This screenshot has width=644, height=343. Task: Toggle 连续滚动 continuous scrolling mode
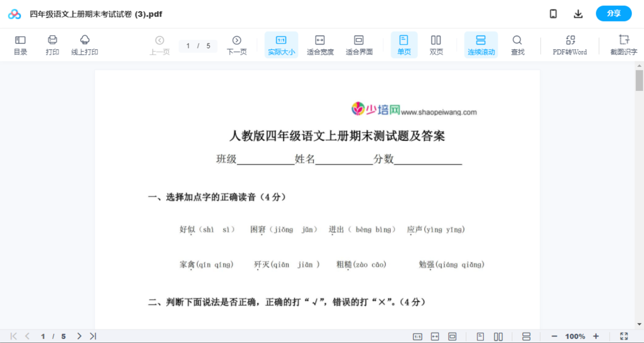click(481, 45)
